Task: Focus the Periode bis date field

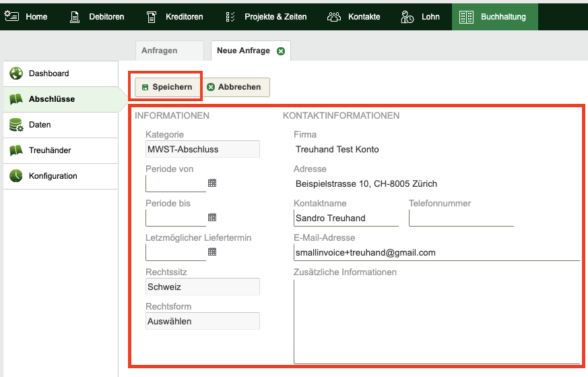Action: click(x=176, y=218)
